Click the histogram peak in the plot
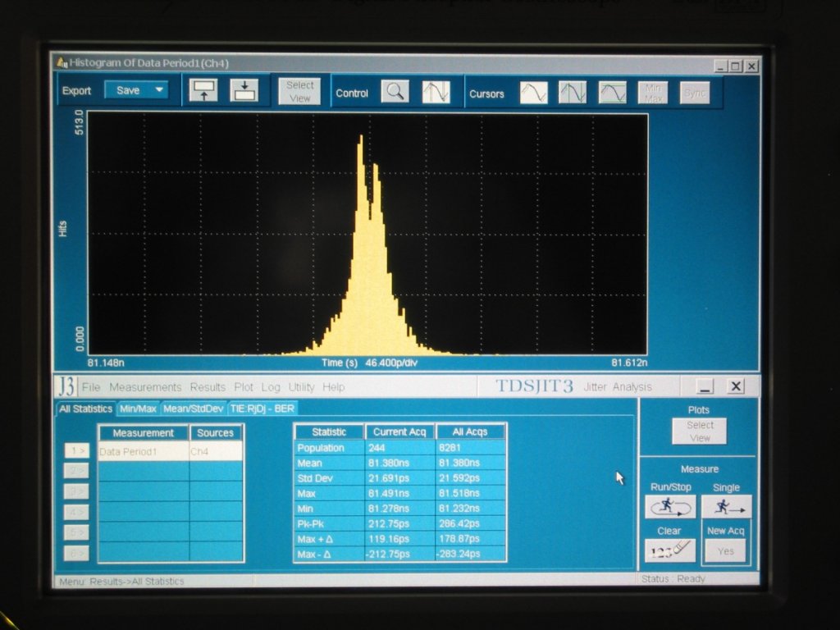The image size is (840, 630). point(361,138)
